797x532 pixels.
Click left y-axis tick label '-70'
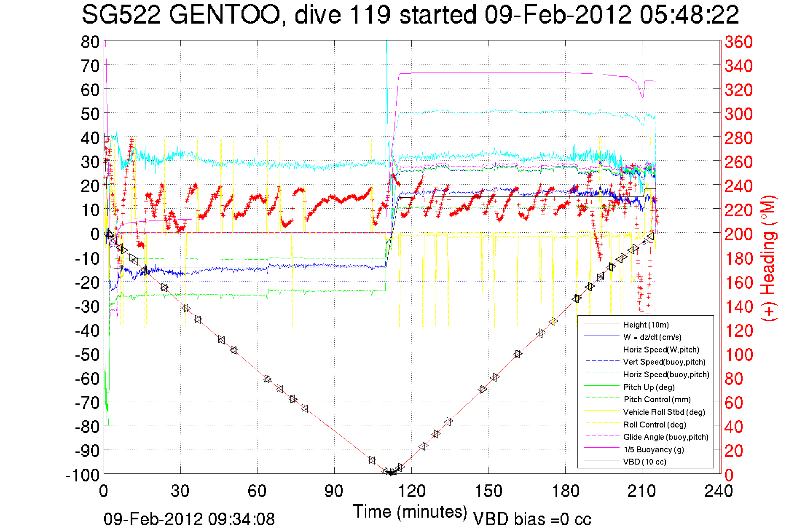[x=87, y=403]
